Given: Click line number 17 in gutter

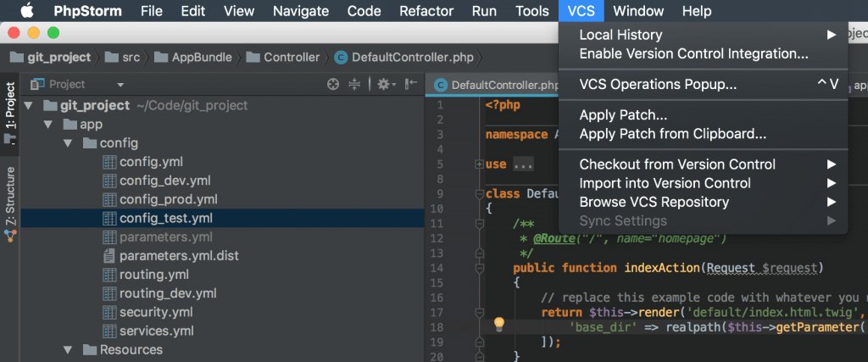Looking at the screenshot, I should [437, 312].
